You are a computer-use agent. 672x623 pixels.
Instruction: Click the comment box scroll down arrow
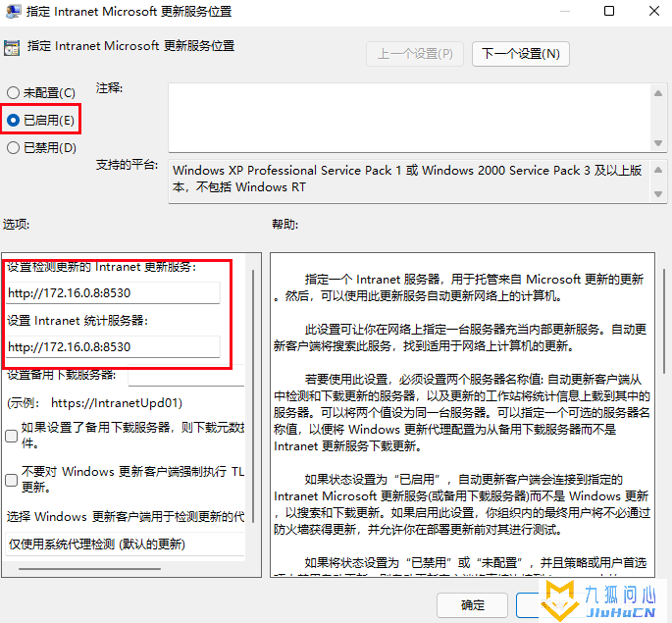[658, 143]
